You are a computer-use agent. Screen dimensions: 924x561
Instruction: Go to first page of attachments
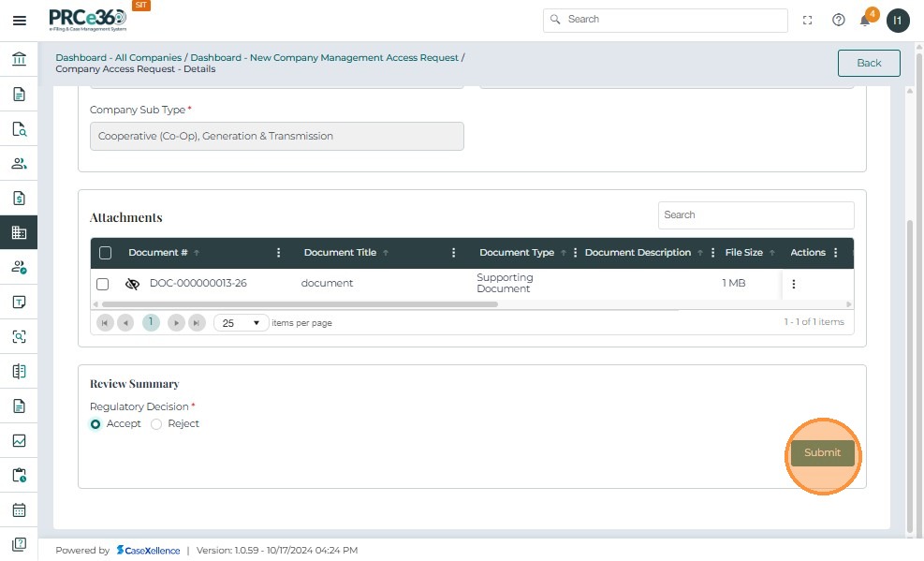[x=105, y=323]
